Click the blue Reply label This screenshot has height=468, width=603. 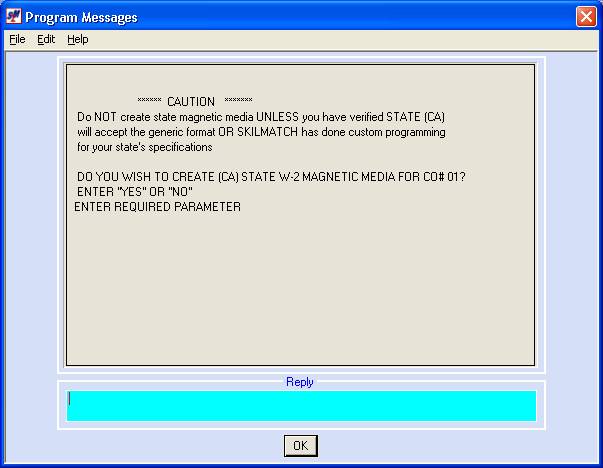[x=300, y=382]
